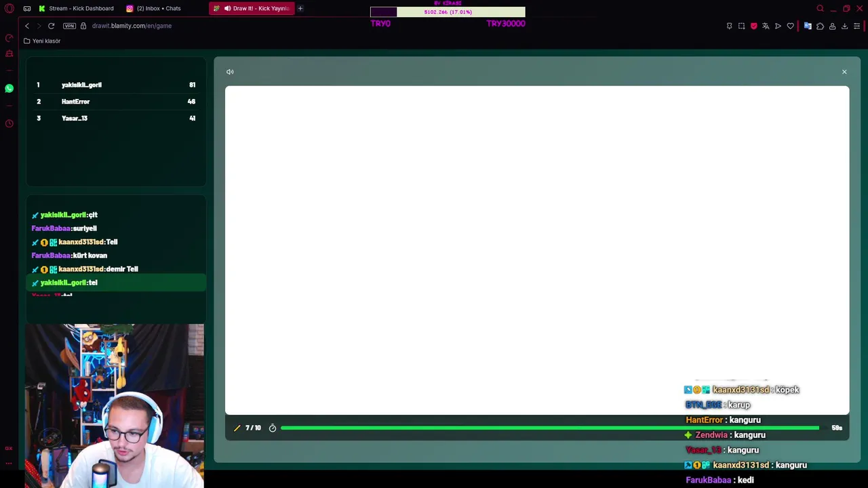Screen dimensions: 868x488
Task: Click the 7 / 10 round counter
Action: click(253, 428)
